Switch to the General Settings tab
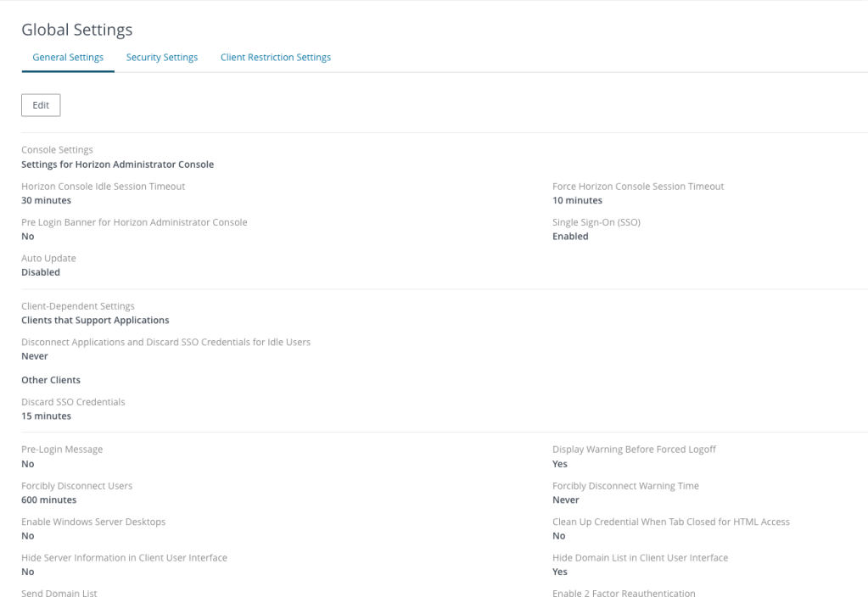Image resolution: width=868 pixels, height=603 pixels. click(68, 58)
